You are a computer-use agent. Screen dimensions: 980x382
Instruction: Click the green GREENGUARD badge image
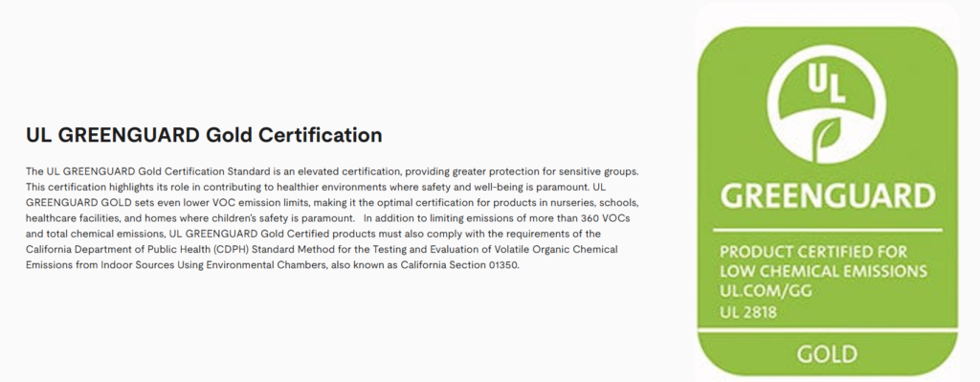pyautogui.click(x=827, y=201)
